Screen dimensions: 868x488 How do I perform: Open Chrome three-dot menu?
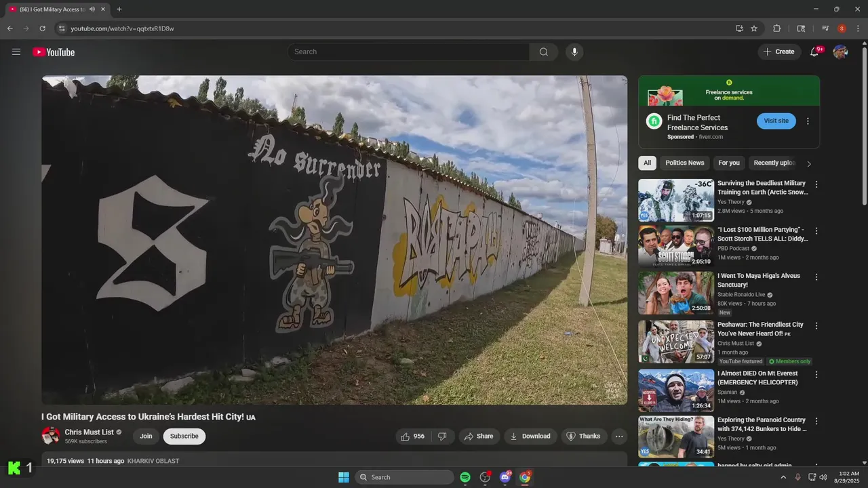[858, 28]
